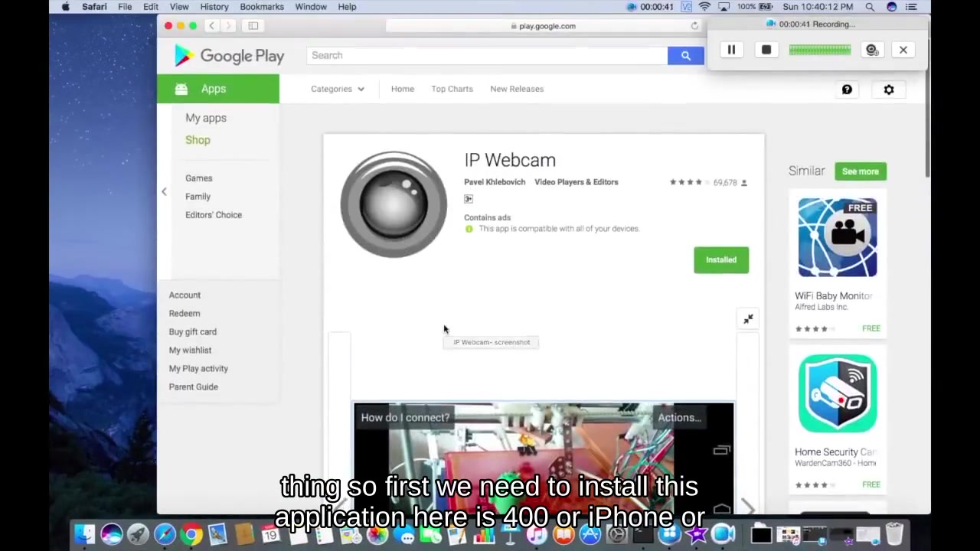The height and width of the screenshot is (551, 980).
Task: Click the Home Security Camera app thumbnail
Action: tap(838, 393)
